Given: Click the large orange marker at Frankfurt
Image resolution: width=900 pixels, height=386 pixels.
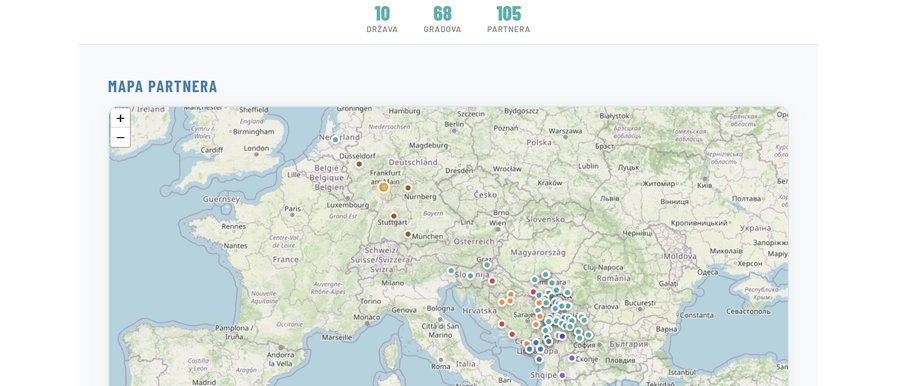Looking at the screenshot, I should pos(383,187).
